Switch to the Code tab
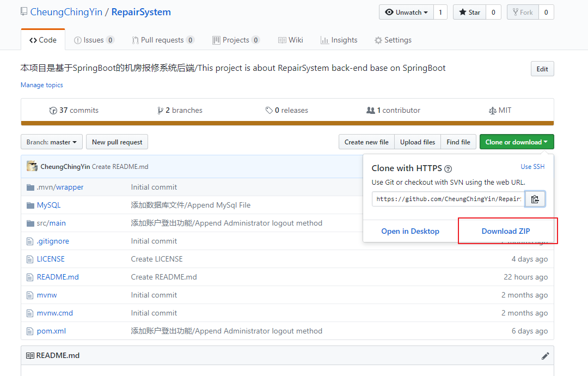588x376 pixels. point(43,40)
